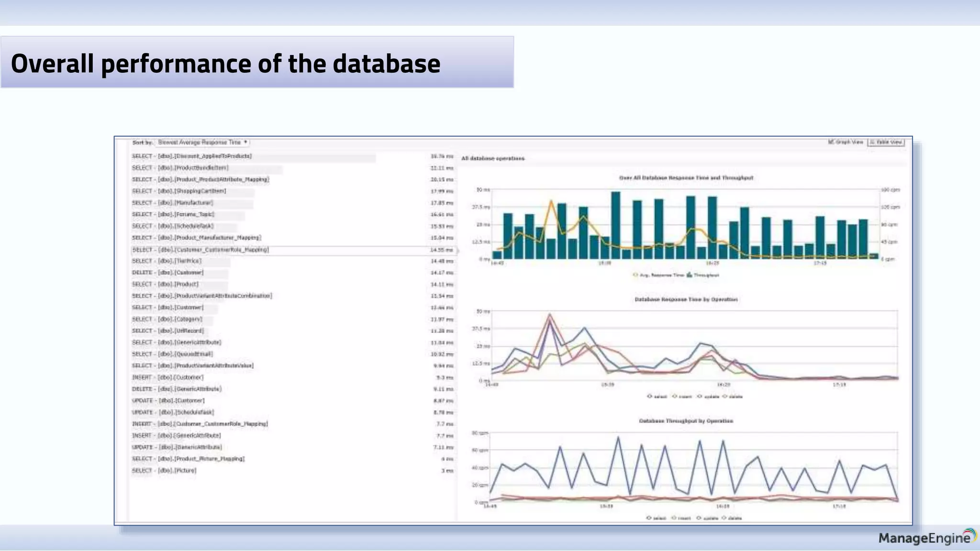The height and width of the screenshot is (551, 980).
Task: Toggle update legend in Throughput by Operation chart
Action: pos(707,518)
